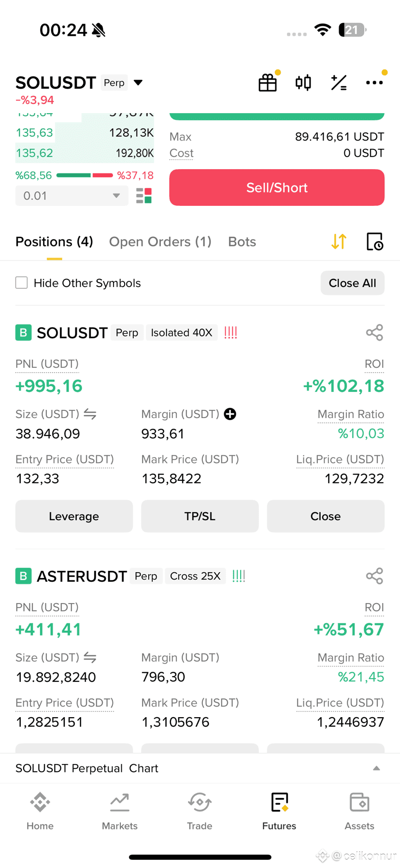400x868 pixels.
Task: Tap the Sell/Short button
Action: point(277,188)
